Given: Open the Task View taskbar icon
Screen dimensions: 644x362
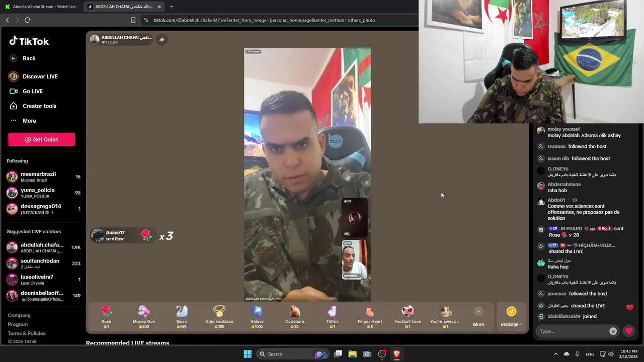Looking at the screenshot, I should [x=338, y=354].
